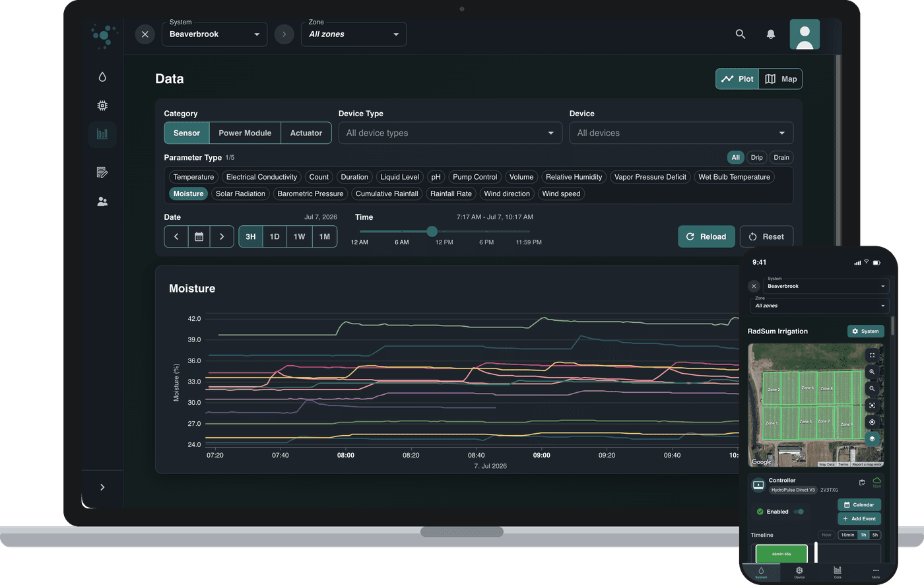Open the Zone All zones dropdown

354,34
